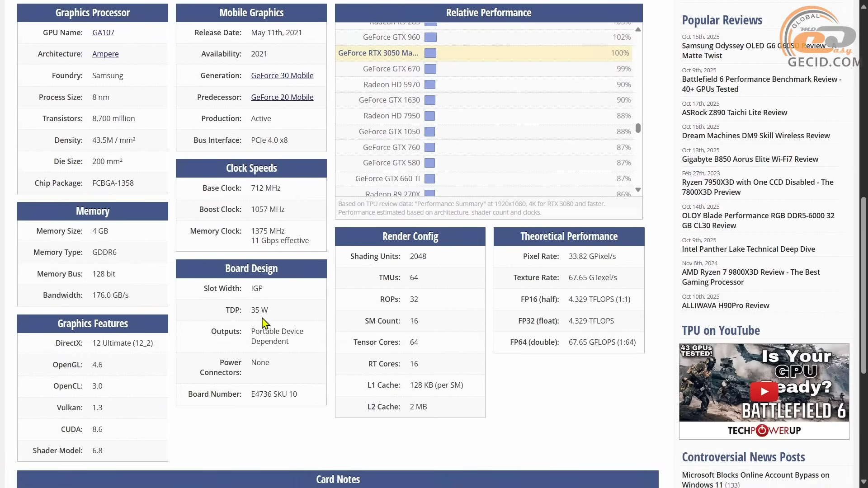The width and height of the screenshot is (868, 488).
Task: Click the Radeon HD 5970 bar square
Action: 430,84
